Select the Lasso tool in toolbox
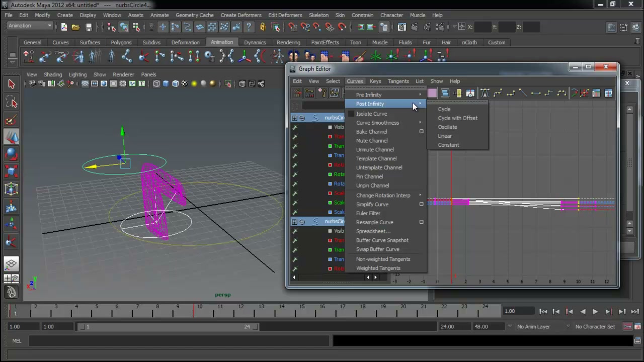644x362 pixels. [12, 103]
